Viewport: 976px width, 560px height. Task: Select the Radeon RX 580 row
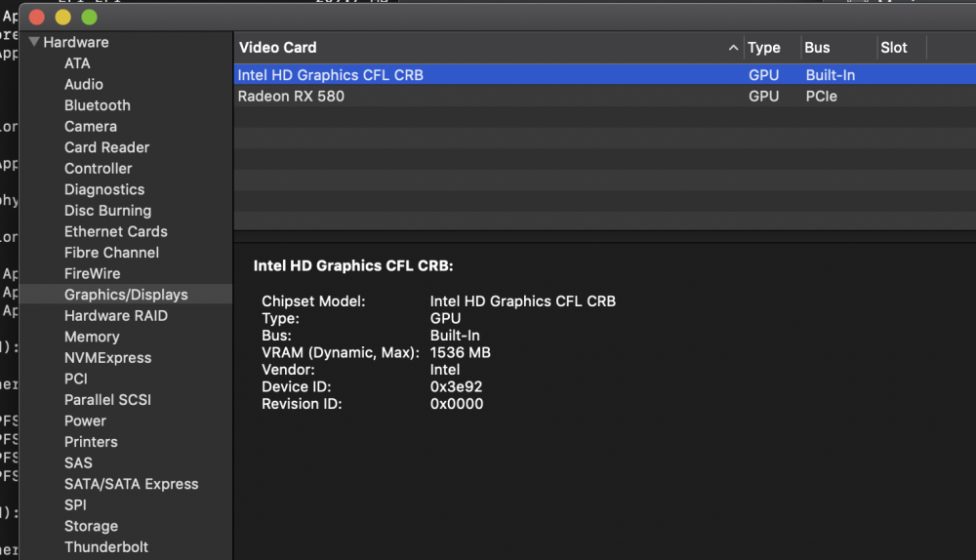click(604, 97)
